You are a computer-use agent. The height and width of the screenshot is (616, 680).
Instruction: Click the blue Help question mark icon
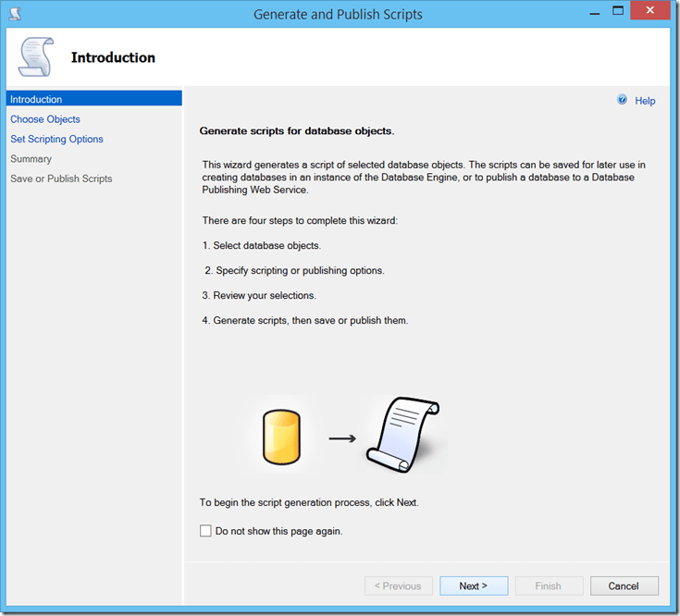click(x=623, y=100)
